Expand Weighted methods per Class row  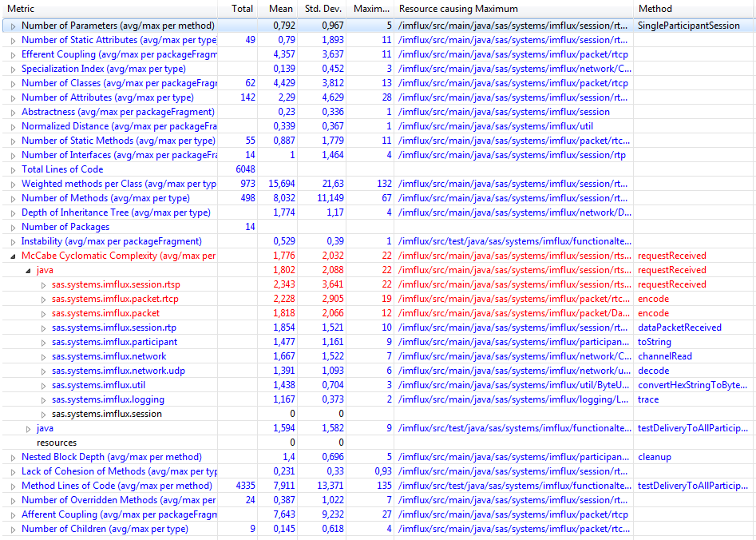coord(13,185)
